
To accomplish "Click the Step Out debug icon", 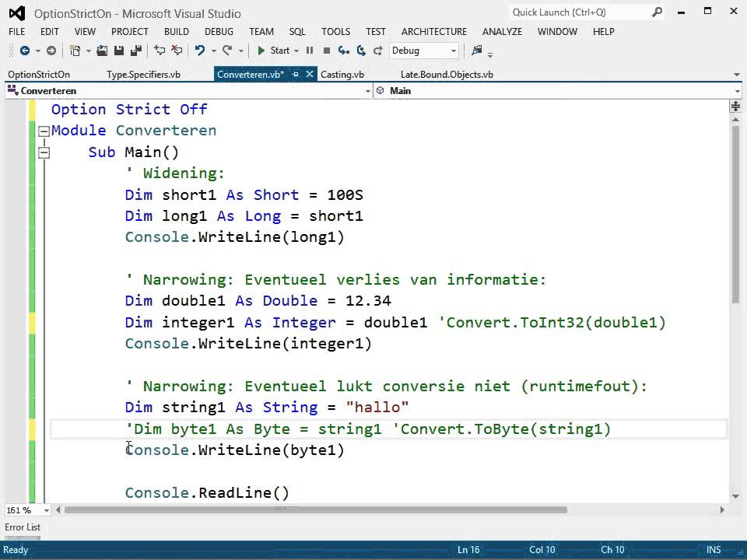I will coord(378,51).
